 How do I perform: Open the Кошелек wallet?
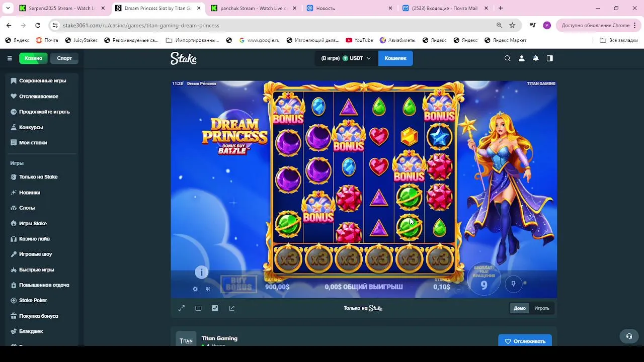[395, 58]
